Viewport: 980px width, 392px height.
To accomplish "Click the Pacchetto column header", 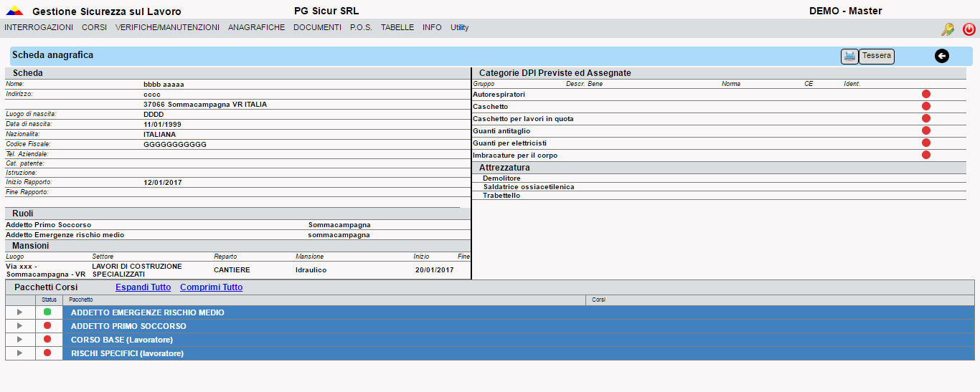I will pyautogui.click(x=324, y=300).
